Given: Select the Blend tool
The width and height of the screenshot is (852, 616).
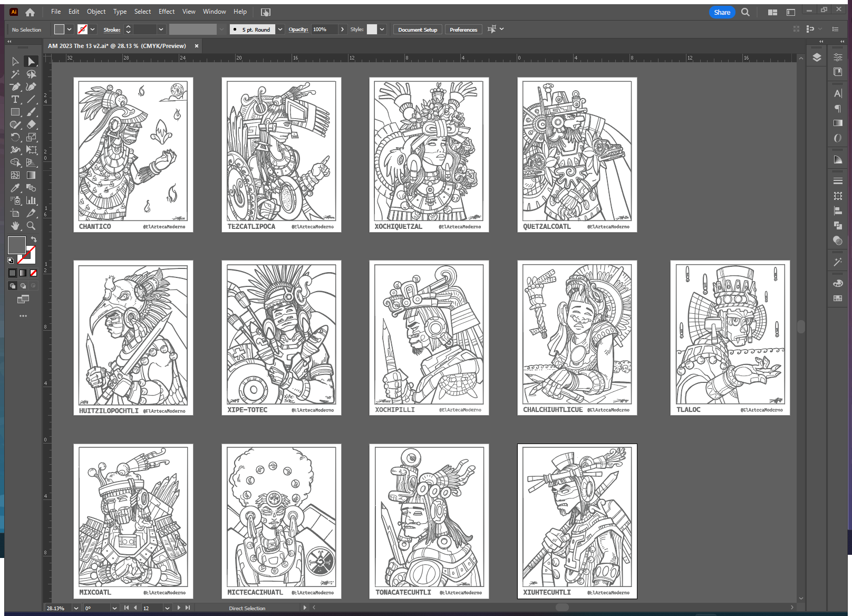Looking at the screenshot, I should point(32,188).
